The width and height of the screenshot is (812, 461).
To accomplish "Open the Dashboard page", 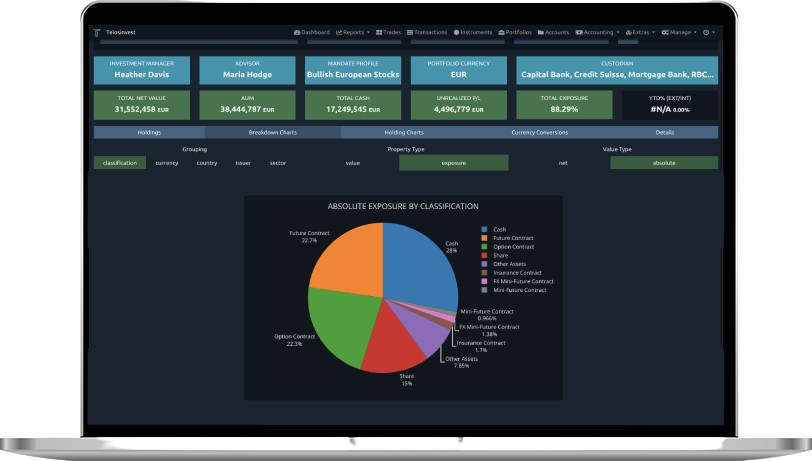I will [x=312, y=32].
